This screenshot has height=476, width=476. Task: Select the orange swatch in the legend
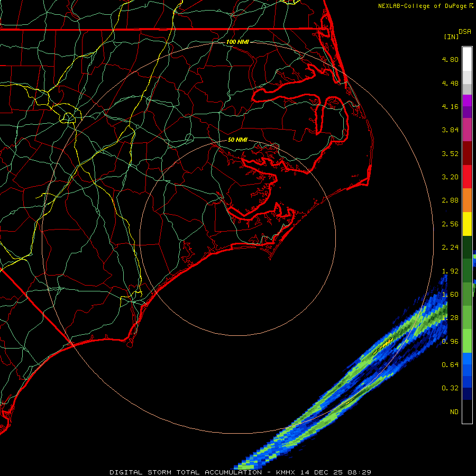tap(467, 200)
